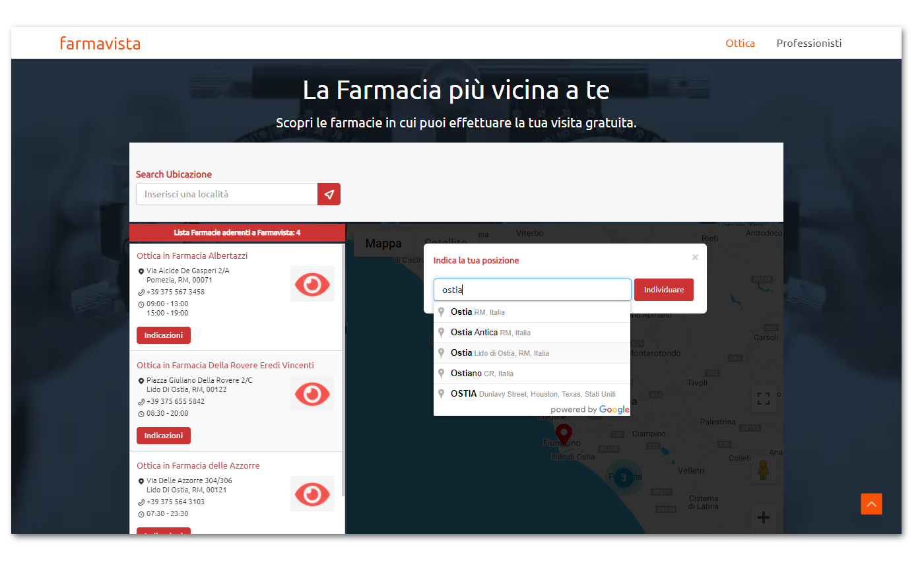Close the Indica la tua posizione dialog
The image size is (924, 561).
pyautogui.click(x=695, y=257)
